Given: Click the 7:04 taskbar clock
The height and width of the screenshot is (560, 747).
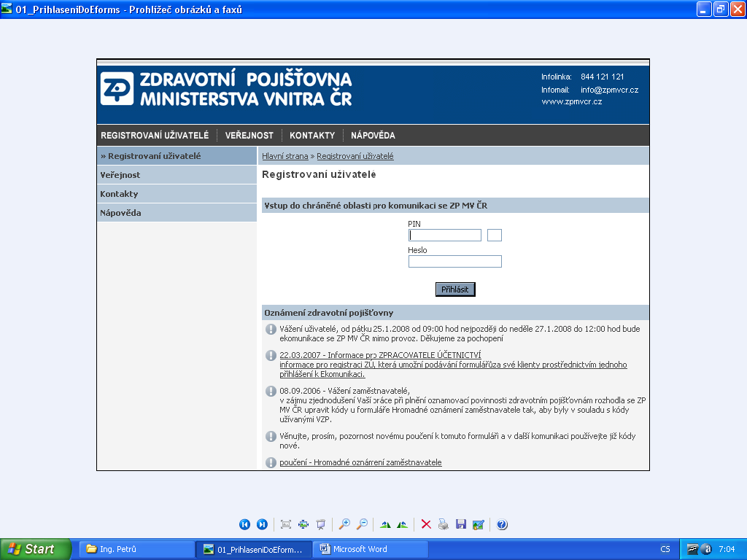Looking at the screenshot, I should coord(727,549).
